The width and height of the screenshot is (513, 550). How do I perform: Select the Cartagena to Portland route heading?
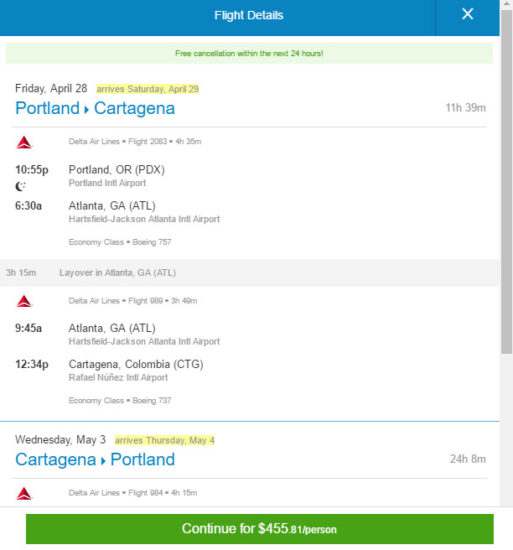tap(95, 460)
